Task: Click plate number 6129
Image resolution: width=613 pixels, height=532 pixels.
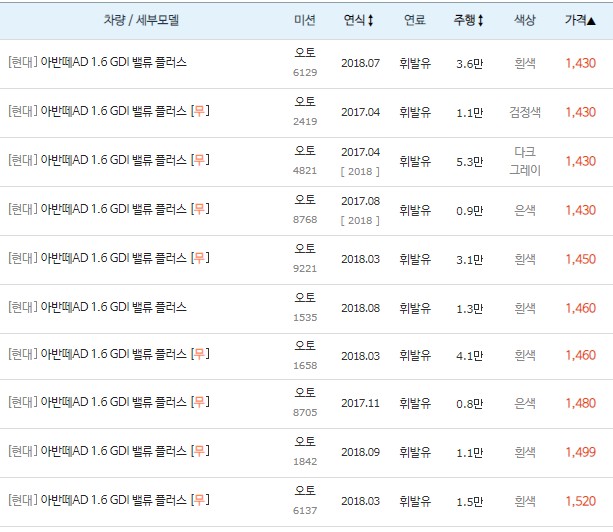Action: click(x=305, y=72)
